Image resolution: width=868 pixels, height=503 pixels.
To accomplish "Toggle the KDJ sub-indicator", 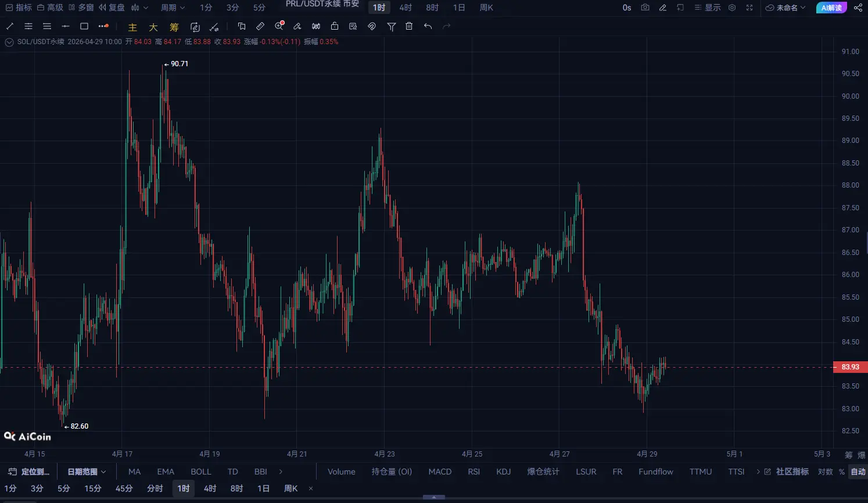I will click(504, 472).
